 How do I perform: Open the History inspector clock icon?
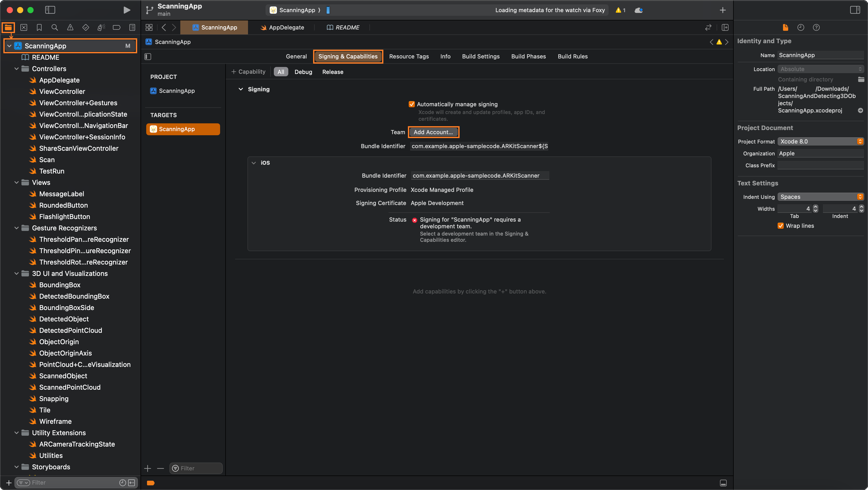click(801, 27)
